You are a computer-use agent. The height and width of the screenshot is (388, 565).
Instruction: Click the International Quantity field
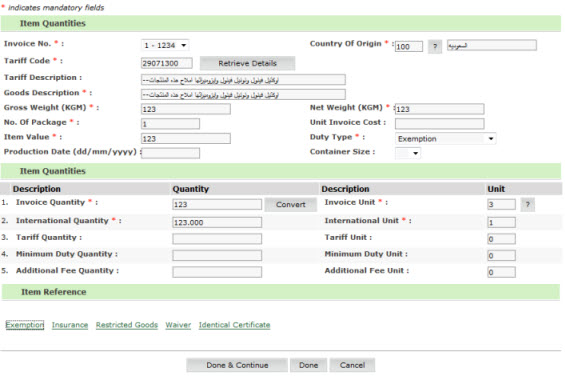(x=217, y=223)
